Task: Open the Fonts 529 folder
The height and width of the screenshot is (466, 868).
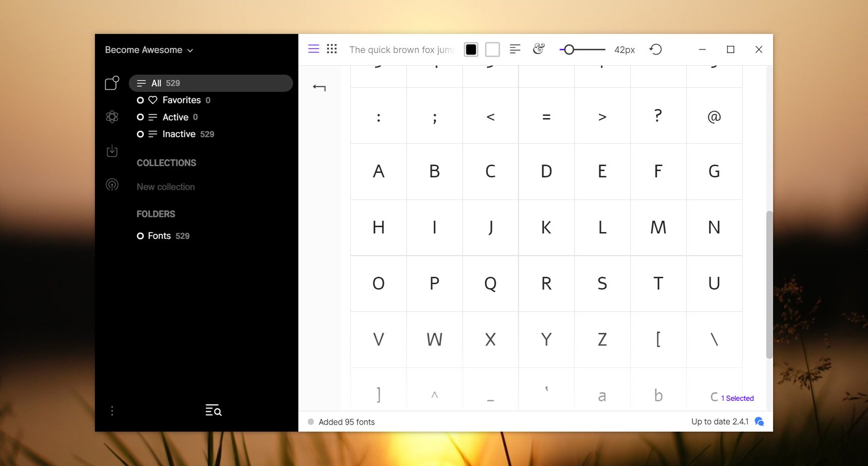Action: [169, 236]
